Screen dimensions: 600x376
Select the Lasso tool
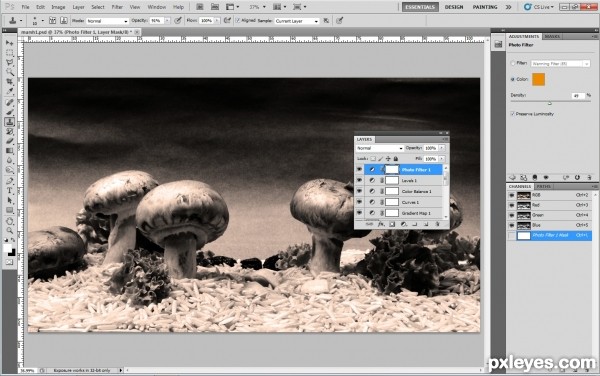[10, 62]
